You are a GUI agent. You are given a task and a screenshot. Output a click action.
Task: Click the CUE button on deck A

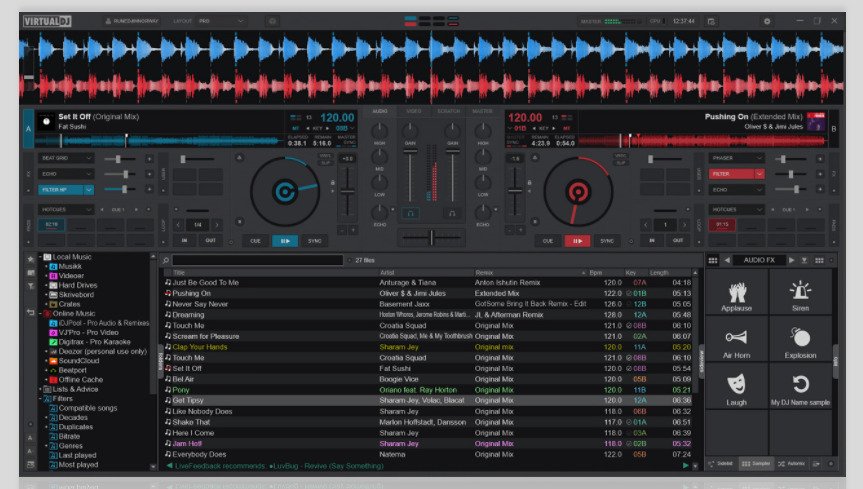[255, 241]
